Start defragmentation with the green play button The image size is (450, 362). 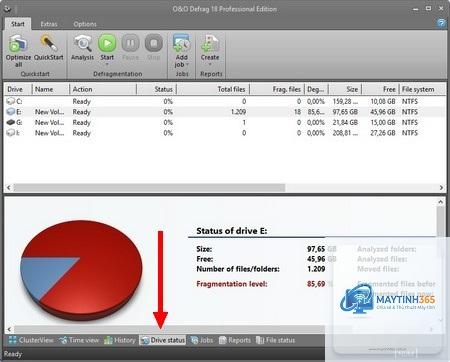pyautogui.click(x=107, y=43)
